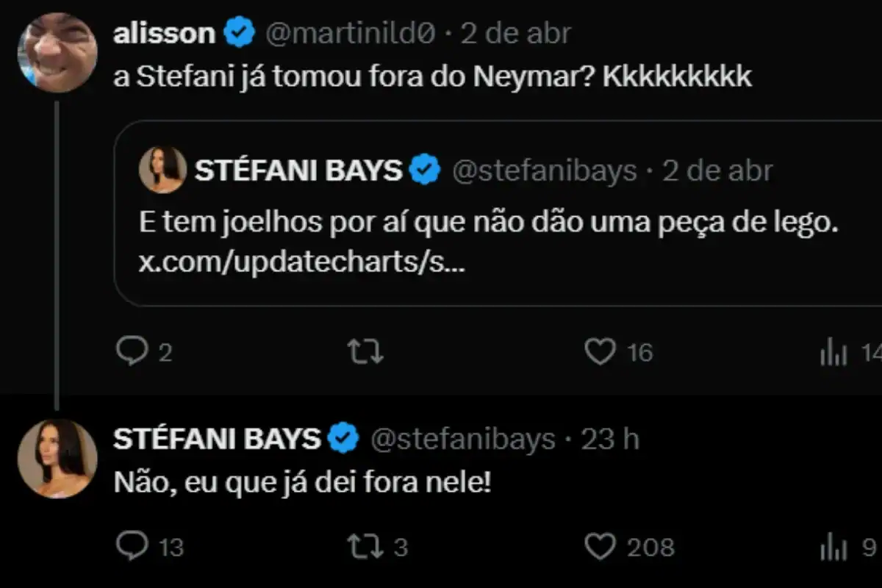This screenshot has height=588, width=882.
Task: Open the quoted tweet about joelhos and lego
Action: 500,224
